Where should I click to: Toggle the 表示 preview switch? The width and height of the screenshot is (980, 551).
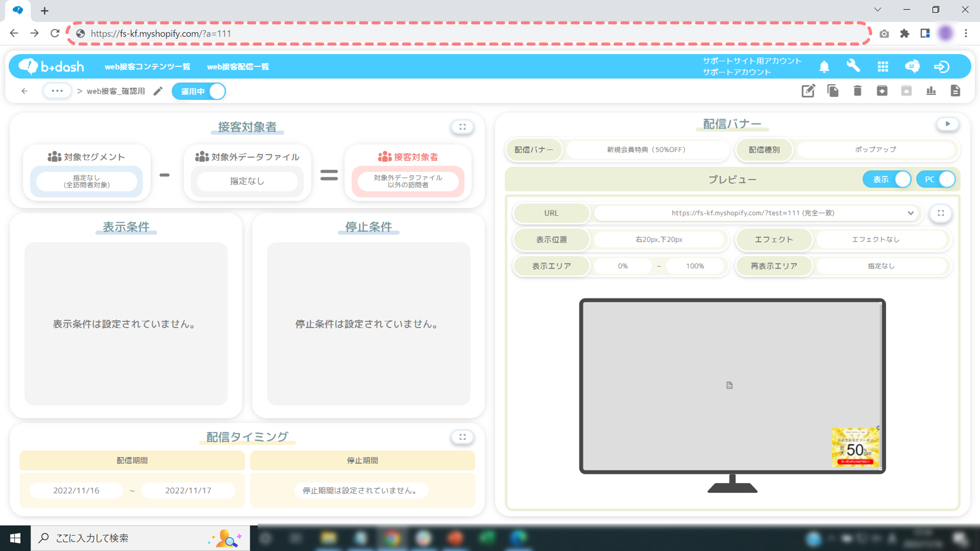click(887, 179)
